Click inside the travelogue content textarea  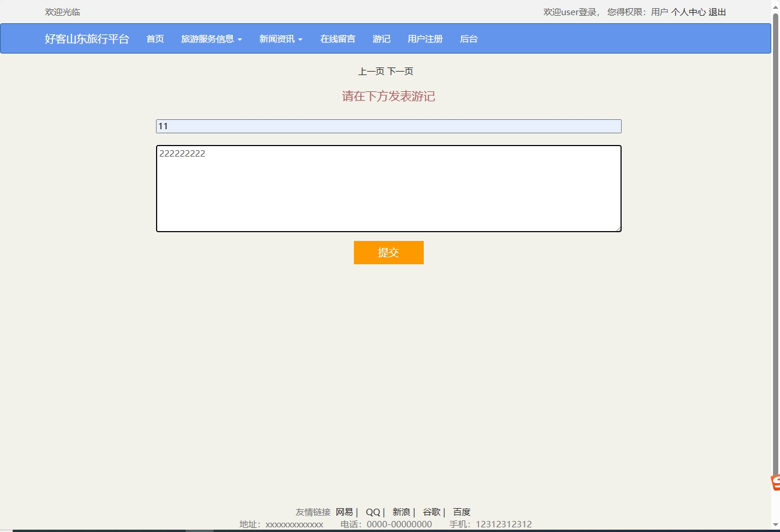click(389, 189)
